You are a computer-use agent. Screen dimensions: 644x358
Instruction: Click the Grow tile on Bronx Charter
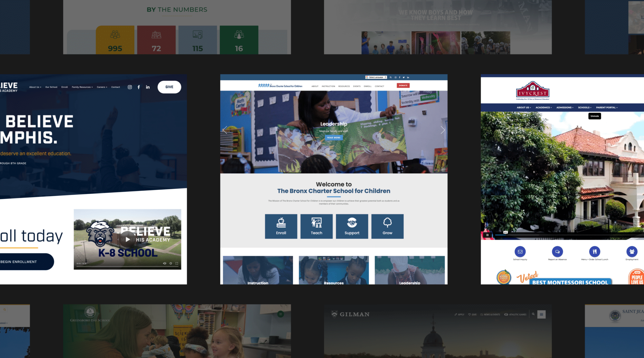point(387,227)
